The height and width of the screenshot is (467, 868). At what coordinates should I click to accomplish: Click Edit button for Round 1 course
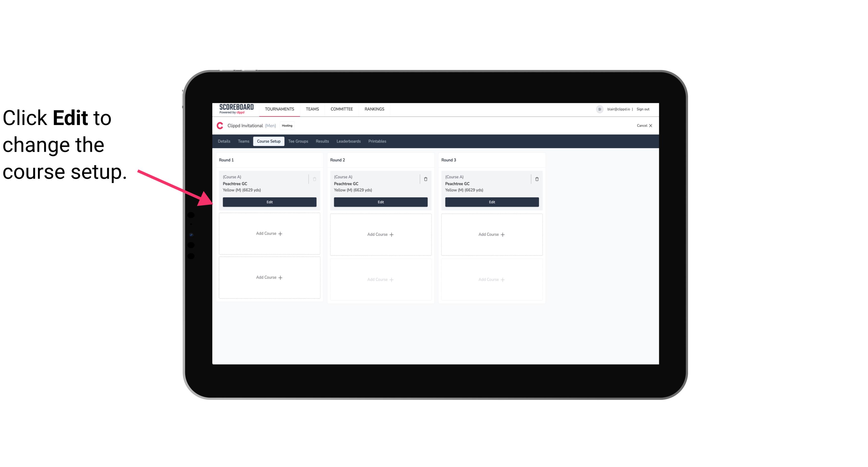pos(269,202)
